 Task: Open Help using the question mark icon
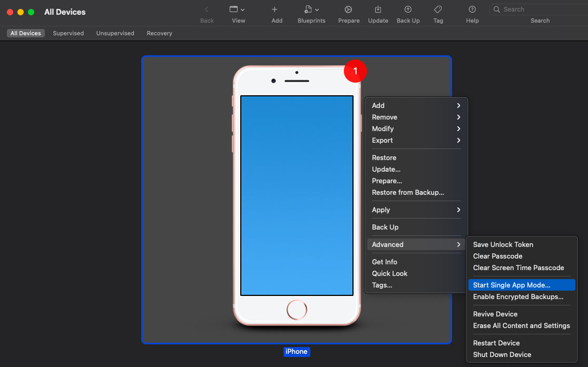pos(472,9)
